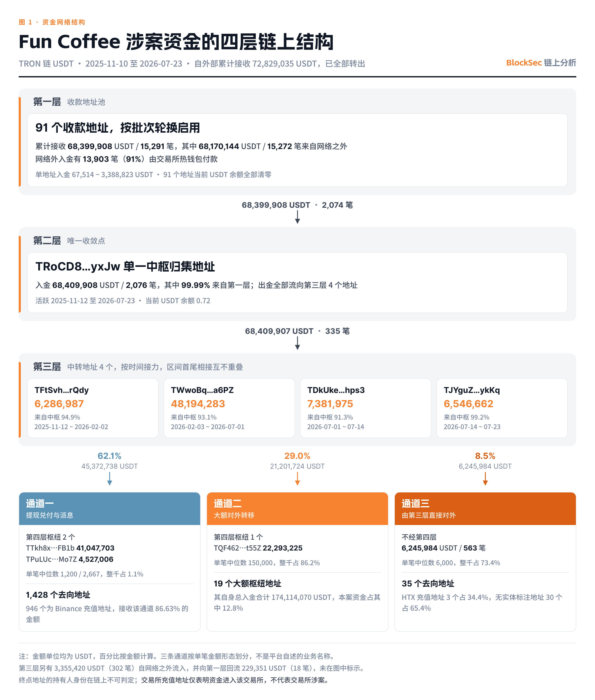Click the "第二层" layer heading

click(x=47, y=240)
